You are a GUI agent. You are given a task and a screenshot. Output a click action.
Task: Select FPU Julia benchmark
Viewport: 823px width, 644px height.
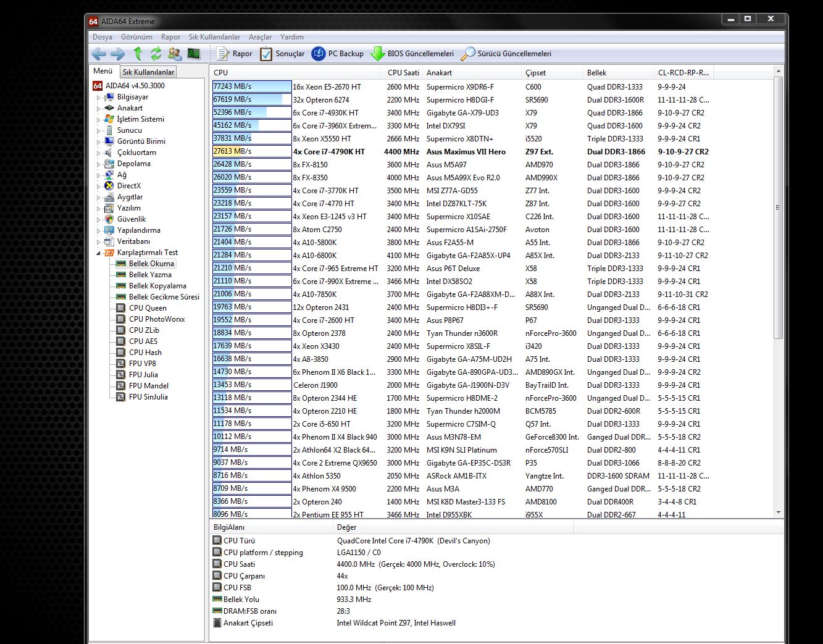[143, 375]
